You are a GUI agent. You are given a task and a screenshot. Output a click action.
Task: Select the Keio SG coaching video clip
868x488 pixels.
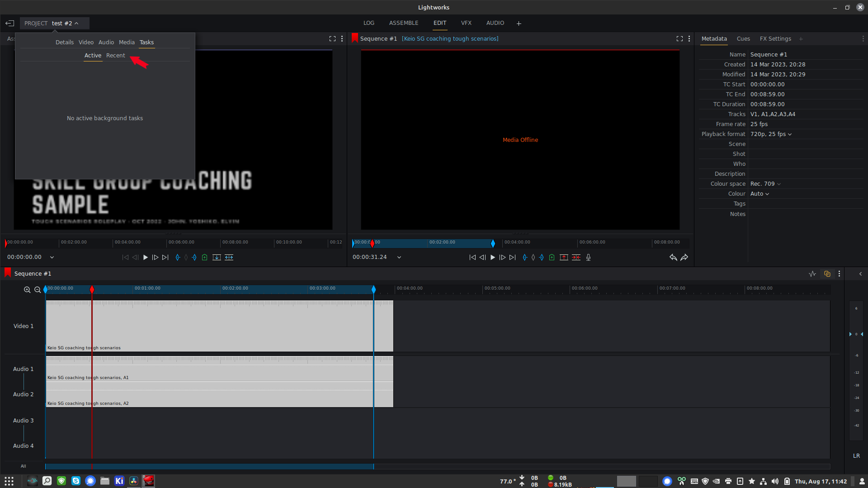(219, 326)
